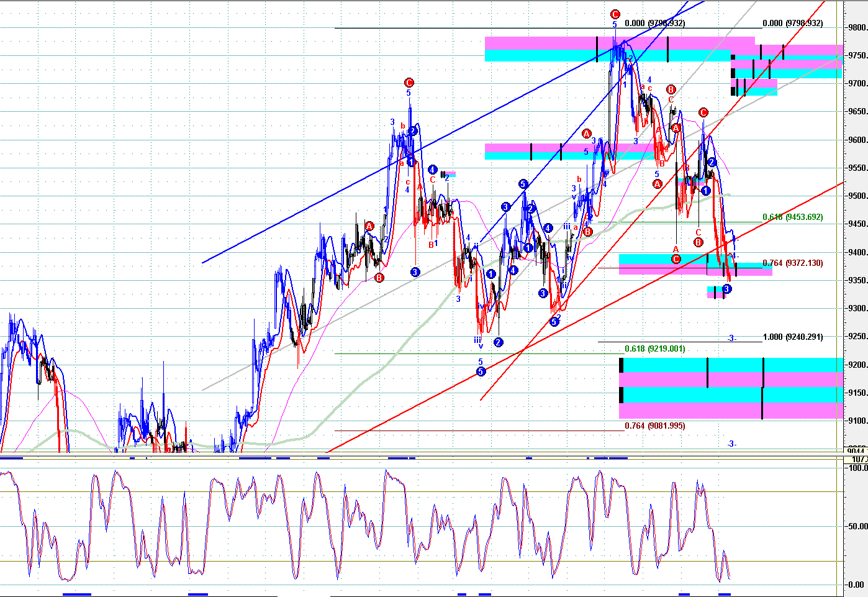Select the 0.000 (9798.932) label at the chart peak

[655, 24]
